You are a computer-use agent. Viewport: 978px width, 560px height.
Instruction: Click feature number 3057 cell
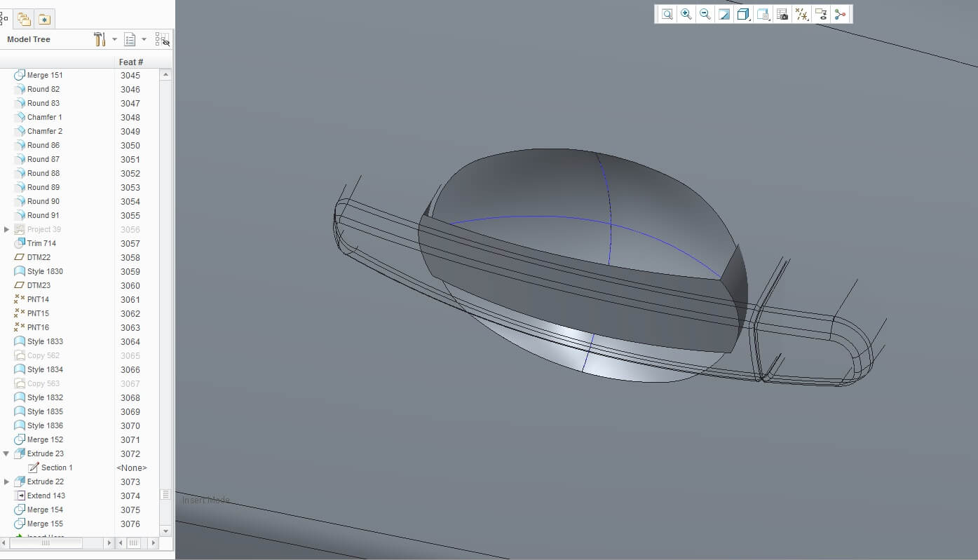[x=130, y=243]
